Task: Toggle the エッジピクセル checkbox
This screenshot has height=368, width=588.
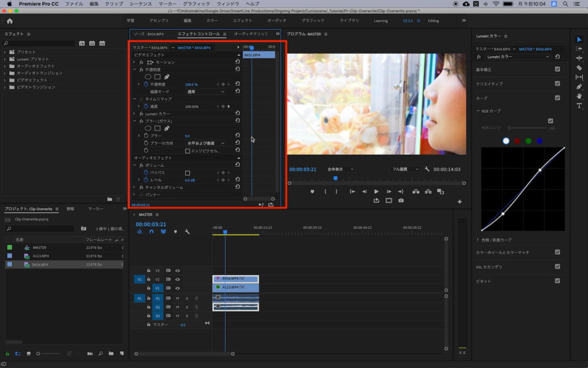Action: point(187,151)
